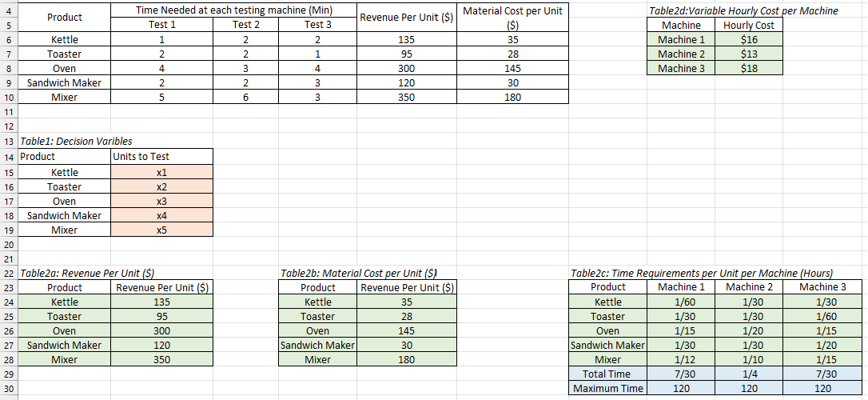
Task: Select the 350 Mixer revenue in row 10
Action: tap(407, 97)
